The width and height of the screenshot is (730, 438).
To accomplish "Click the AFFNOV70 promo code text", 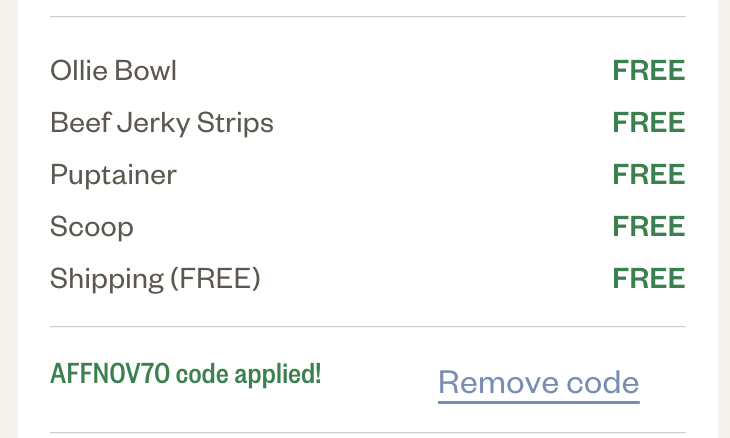I will tap(111, 374).
